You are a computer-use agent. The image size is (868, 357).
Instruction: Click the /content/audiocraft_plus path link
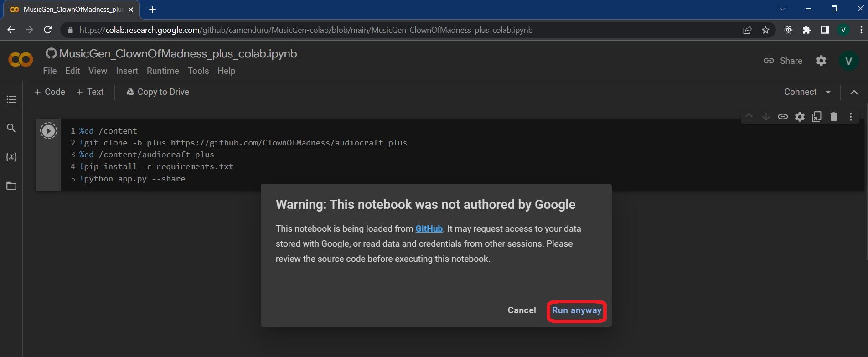pos(156,155)
